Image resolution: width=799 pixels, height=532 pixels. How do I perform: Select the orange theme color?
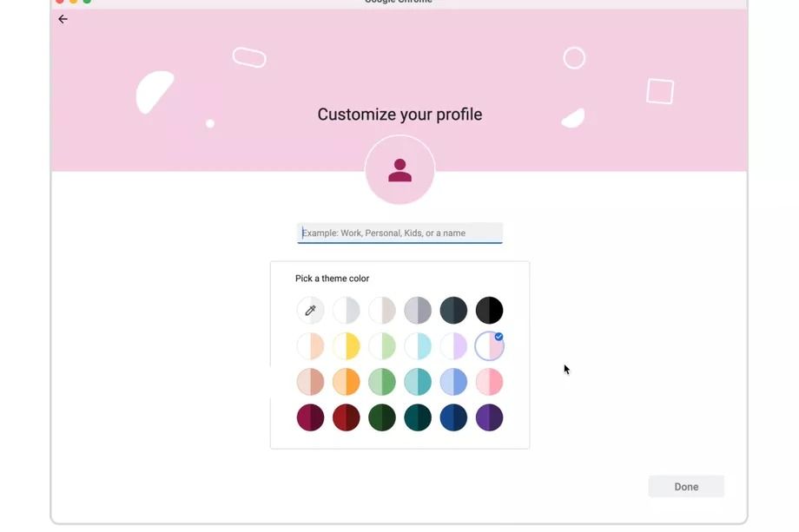click(347, 382)
